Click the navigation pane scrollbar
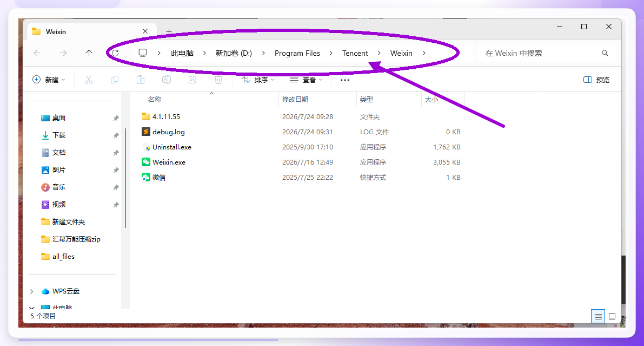644x346 pixels. click(125, 178)
